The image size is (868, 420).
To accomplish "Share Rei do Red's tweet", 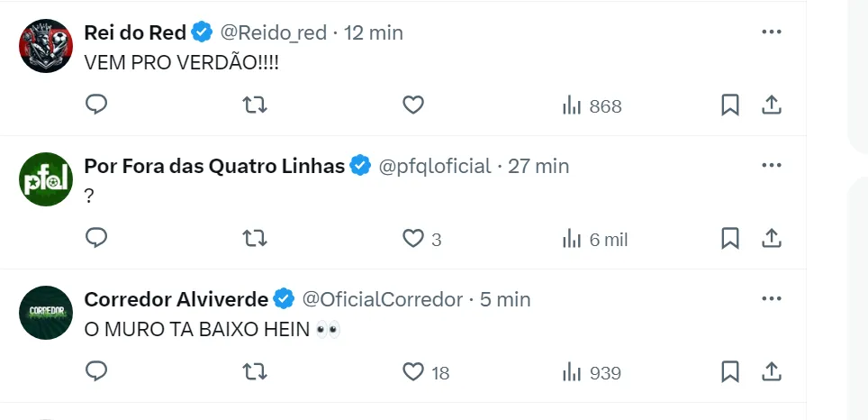I will pos(772,105).
